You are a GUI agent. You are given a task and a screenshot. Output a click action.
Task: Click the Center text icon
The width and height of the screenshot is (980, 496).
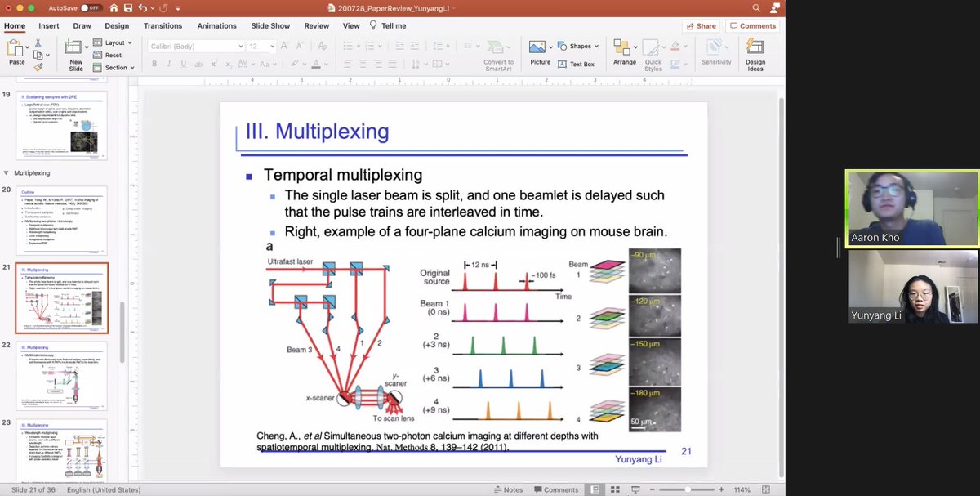pyautogui.click(x=363, y=64)
